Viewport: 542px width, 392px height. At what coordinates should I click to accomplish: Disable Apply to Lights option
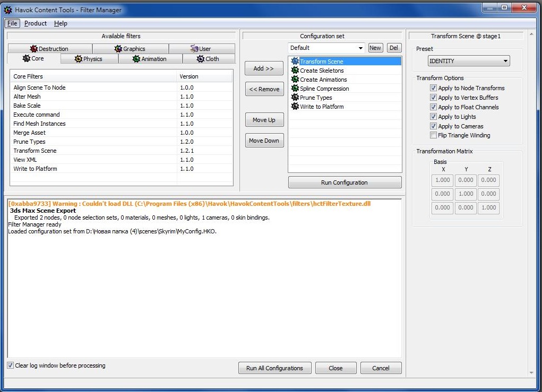pos(433,116)
